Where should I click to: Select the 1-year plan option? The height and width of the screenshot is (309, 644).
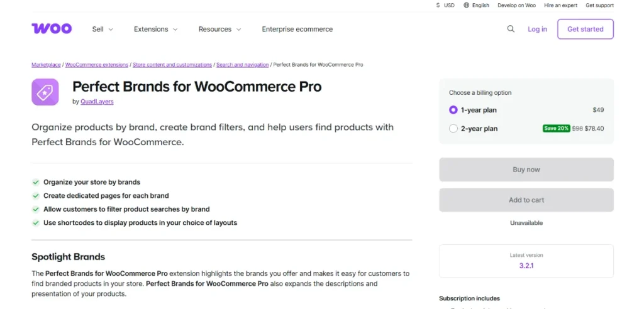click(453, 110)
